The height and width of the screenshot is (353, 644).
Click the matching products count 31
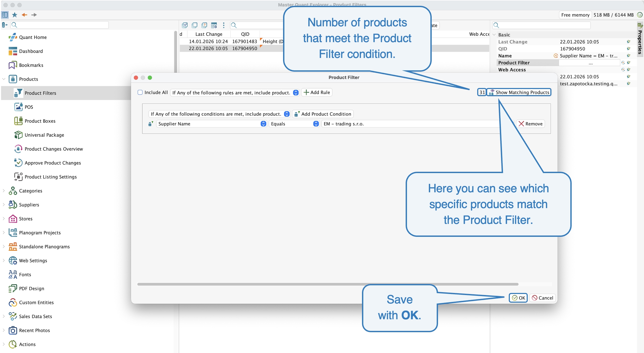482,92
